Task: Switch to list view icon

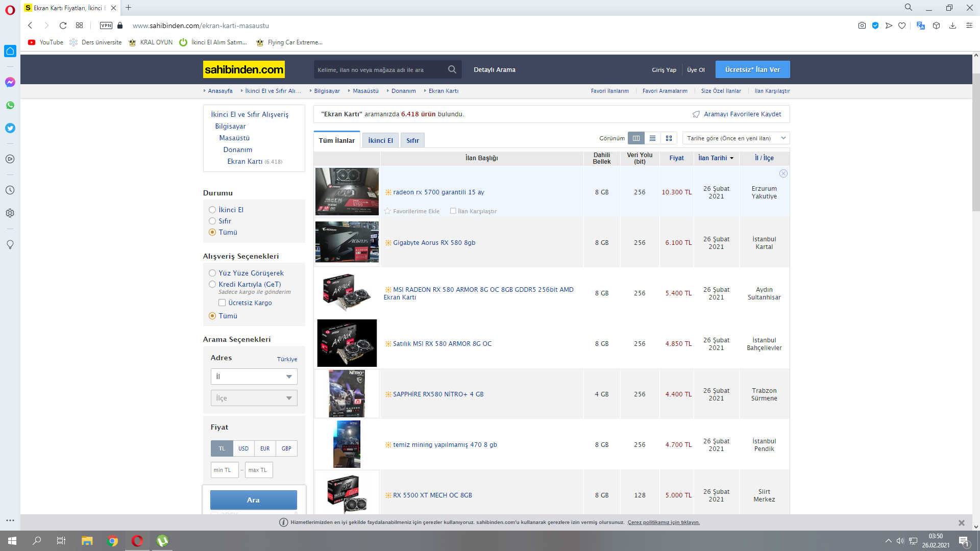Action: click(652, 138)
